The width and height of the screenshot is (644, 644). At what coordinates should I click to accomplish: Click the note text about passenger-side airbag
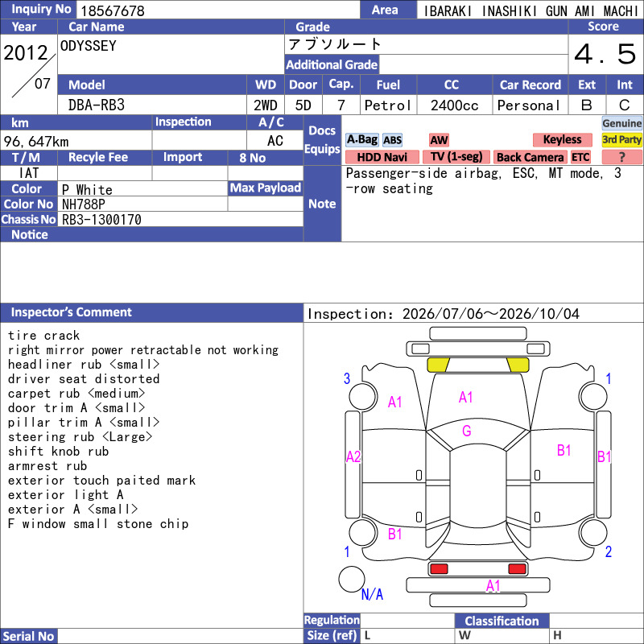click(484, 180)
